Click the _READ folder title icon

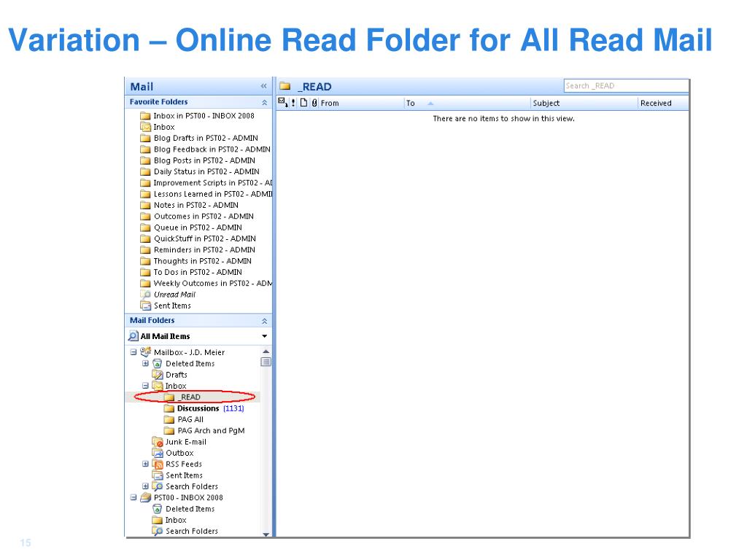[285, 86]
